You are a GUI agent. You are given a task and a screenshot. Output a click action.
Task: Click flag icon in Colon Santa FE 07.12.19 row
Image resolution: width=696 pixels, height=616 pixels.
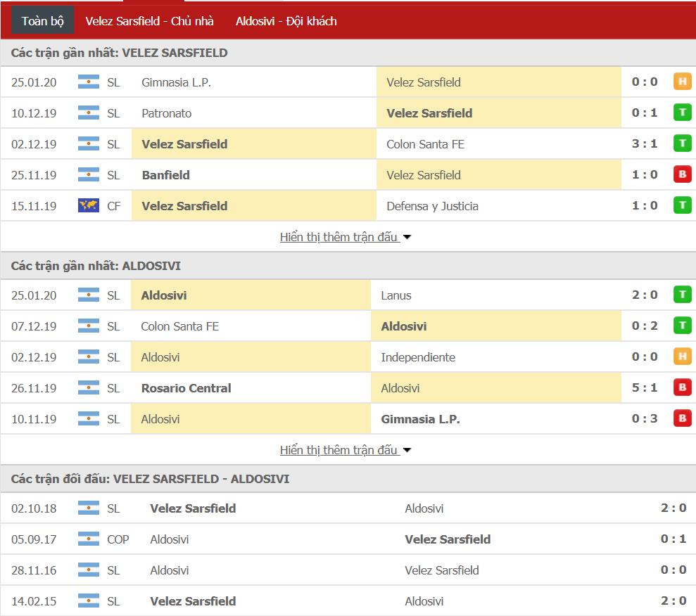click(x=89, y=326)
